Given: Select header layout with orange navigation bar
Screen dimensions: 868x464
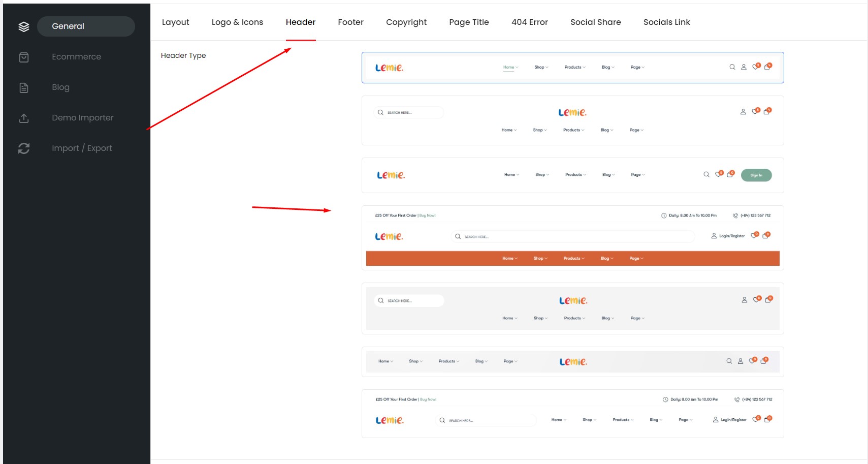Looking at the screenshot, I should [x=572, y=238].
